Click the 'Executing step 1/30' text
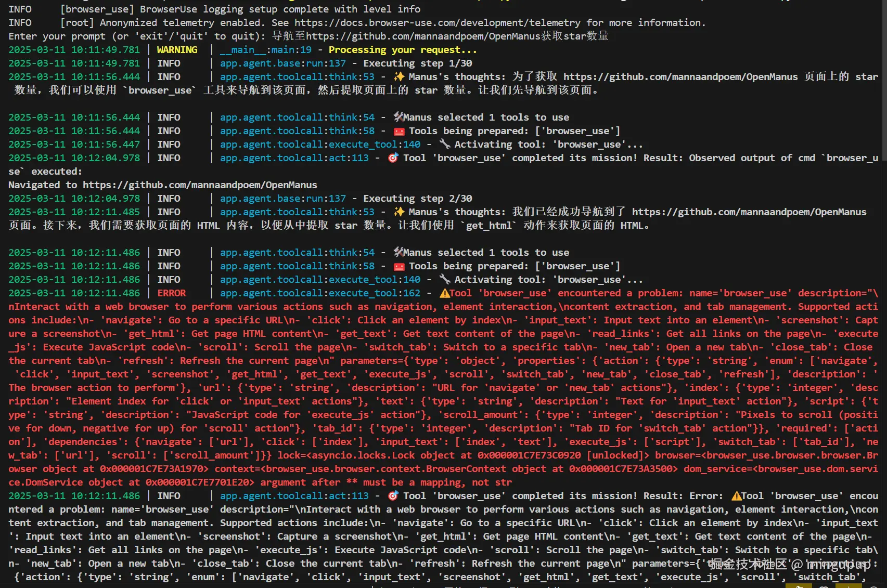Image resolution: width=887 pixels, height=588 pixels. click(x=418, y=63)
